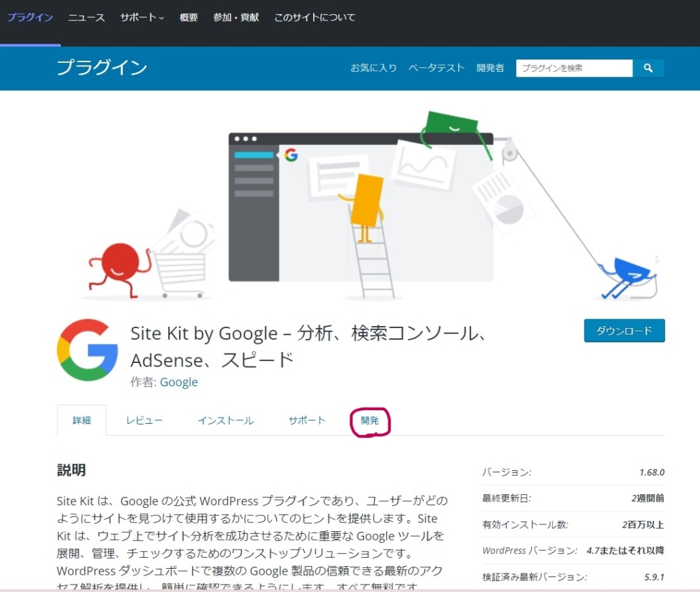Open the プラグイン top navigation item
Image resolution: width=700 pixels, height=592 pixels.
[30, 17]
